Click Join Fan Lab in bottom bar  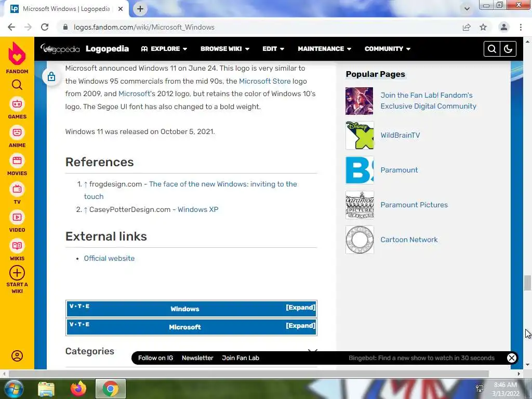[241, 358]
